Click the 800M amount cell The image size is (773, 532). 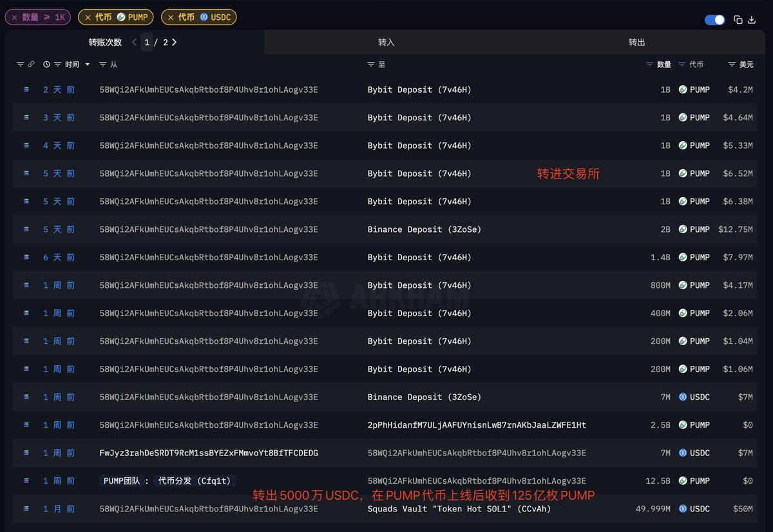660,285
